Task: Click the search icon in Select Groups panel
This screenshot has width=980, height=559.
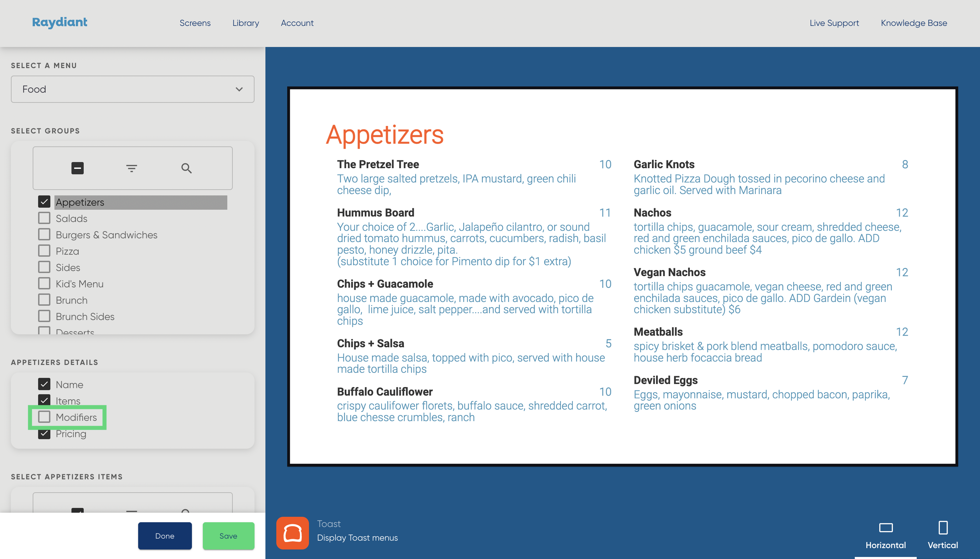Action: pos(186,168)
